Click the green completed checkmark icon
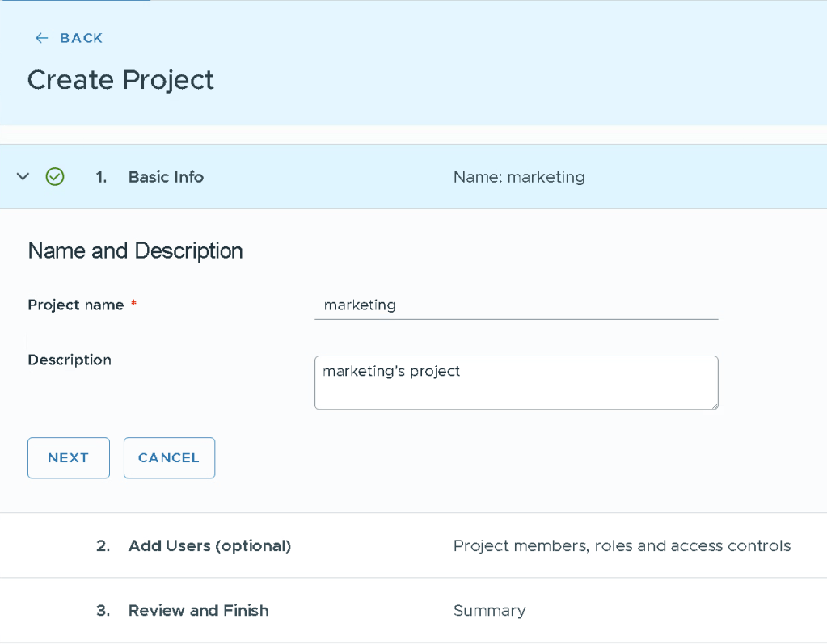Image resolution: width=827 pixels, height=644 pixels. [x=55, y=177]
